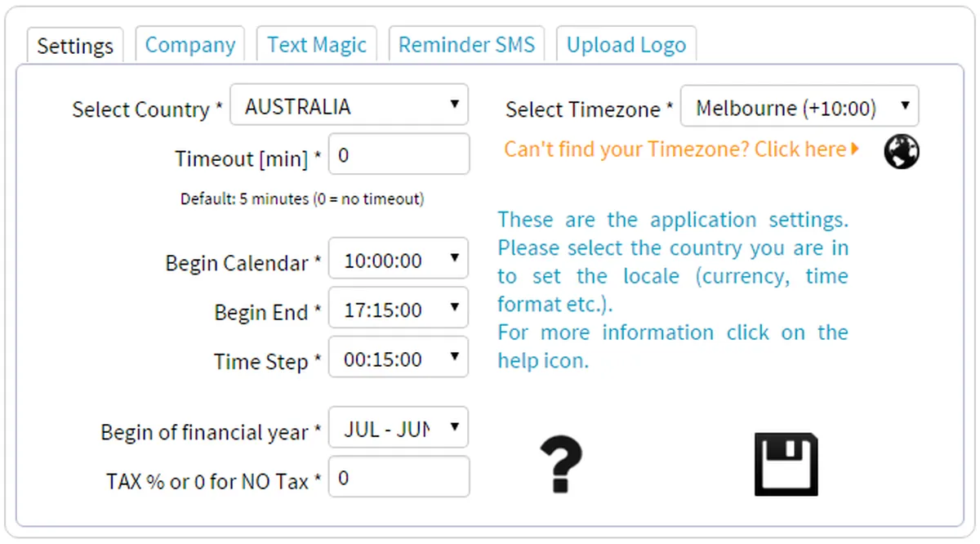Open the Text Magic tab

point(317,45)
